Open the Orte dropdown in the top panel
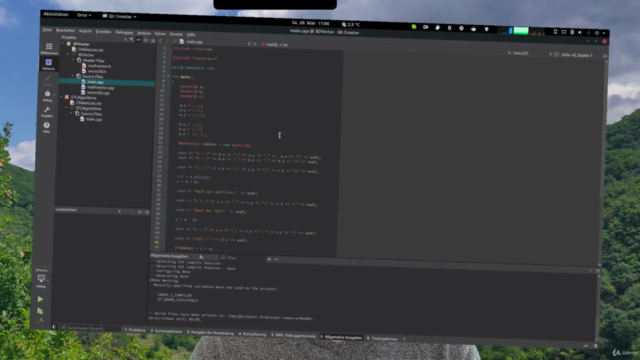The height and width of the screenshot is (360, 640). coord(84,15)
